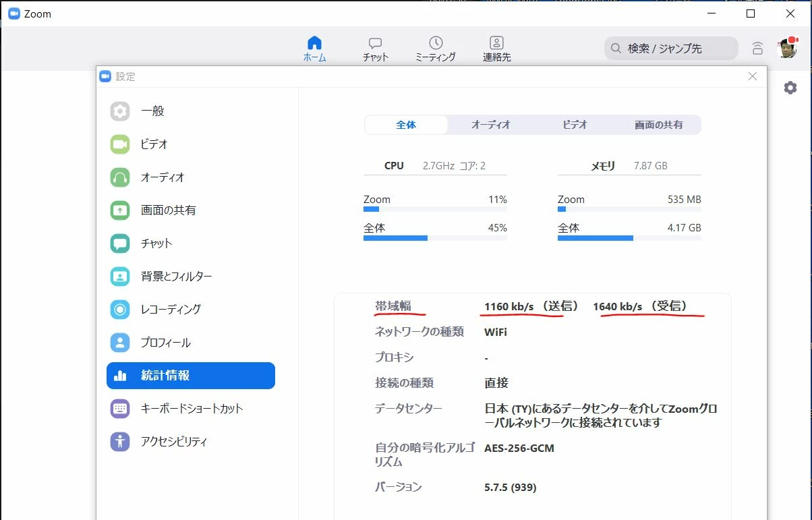Switch to the 全体 statistics tab
The height and width of the screenshot is (520, 812).
tap(406, 125)
